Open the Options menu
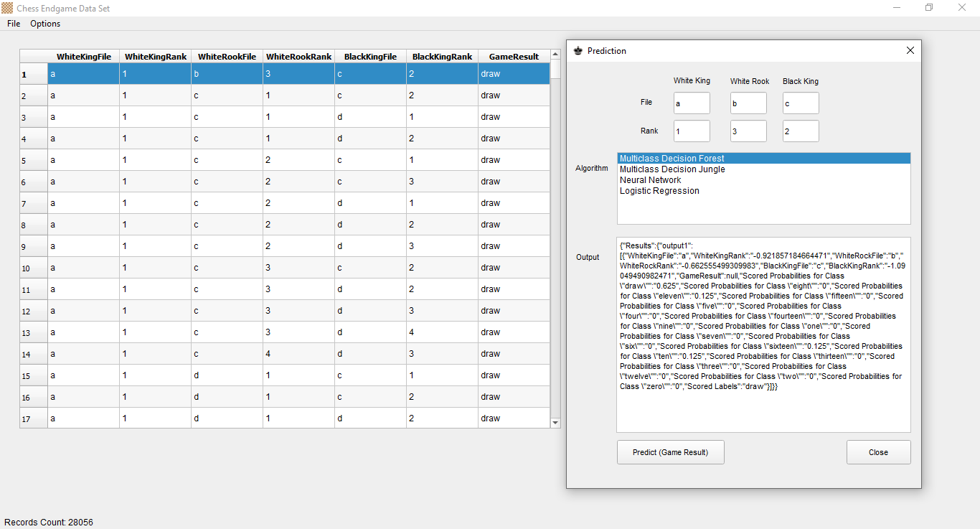Screen dimensions: 980x529 [x=45, y=24]
